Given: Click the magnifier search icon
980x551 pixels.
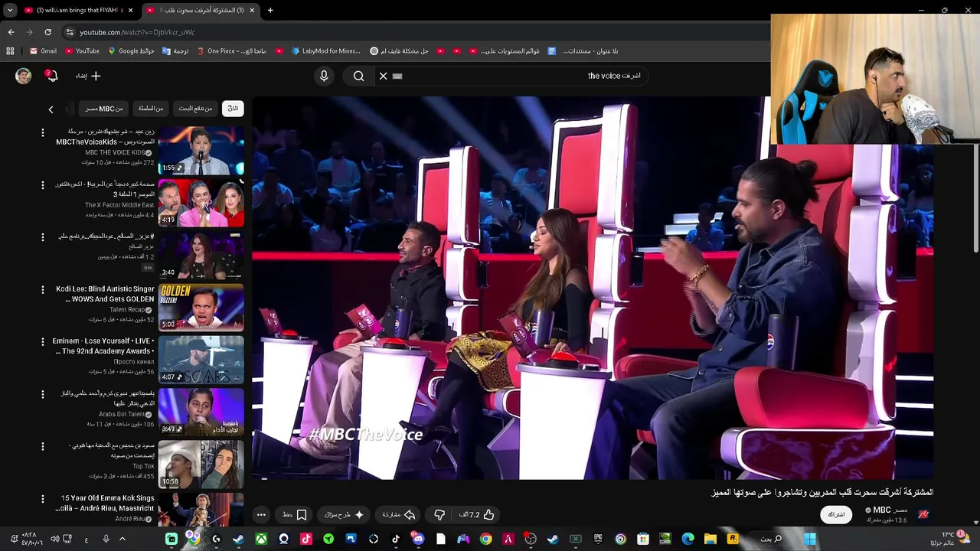Looking at the screenshot, I should point(358,76).
